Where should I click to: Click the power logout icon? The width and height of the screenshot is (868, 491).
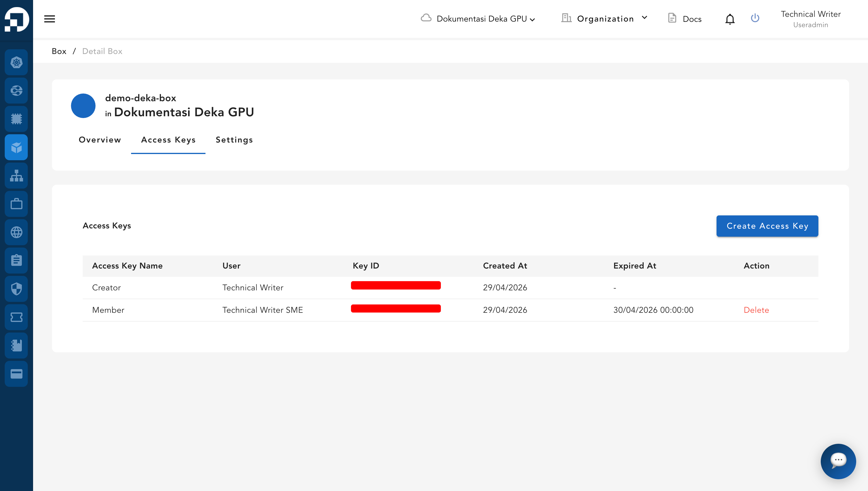tap(755, 18)
